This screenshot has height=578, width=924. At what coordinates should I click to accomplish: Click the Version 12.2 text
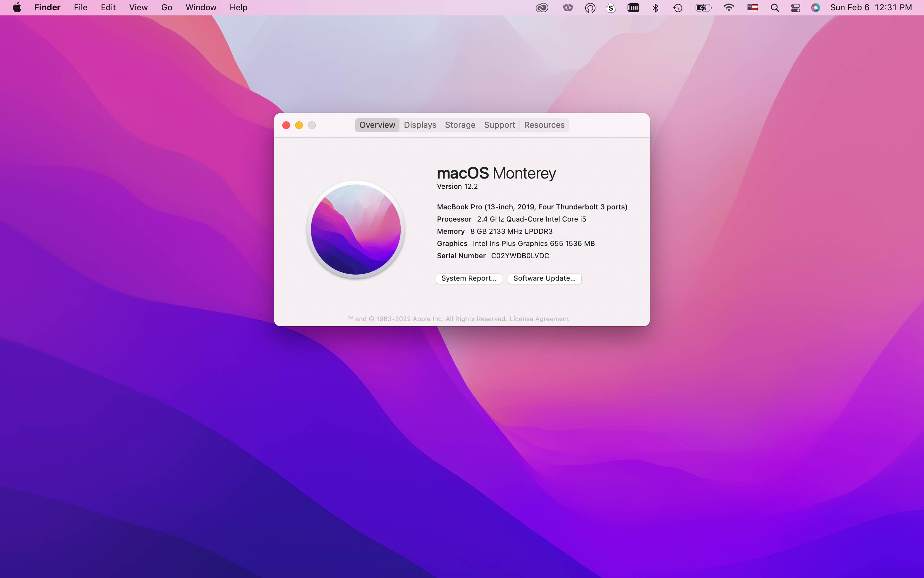point(457,187)
